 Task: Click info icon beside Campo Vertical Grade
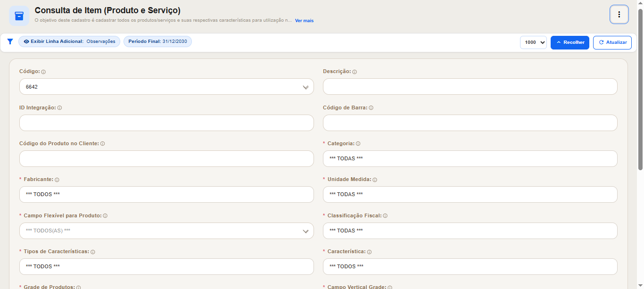coord(390,287)
